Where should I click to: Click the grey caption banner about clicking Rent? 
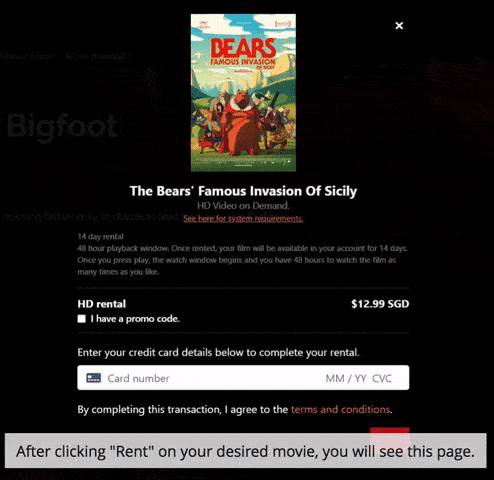pos(246,451)
